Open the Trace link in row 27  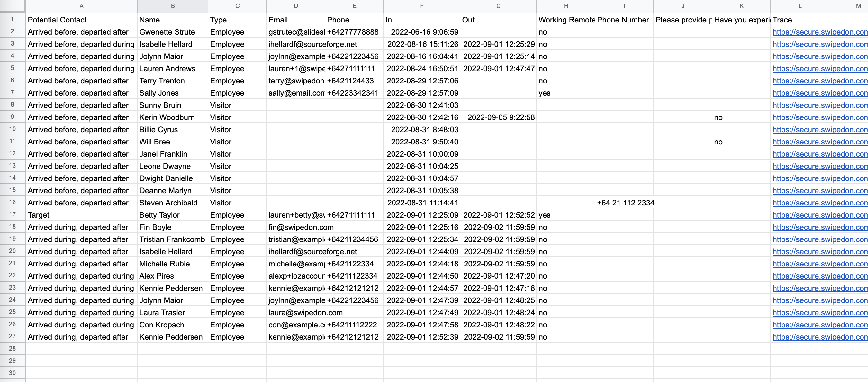click(820, 337)
